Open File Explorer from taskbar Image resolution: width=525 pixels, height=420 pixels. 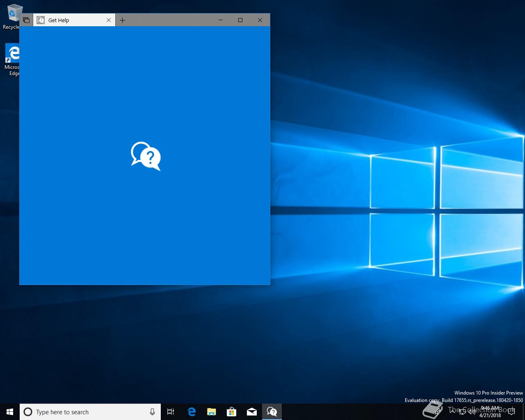[211, 412]
